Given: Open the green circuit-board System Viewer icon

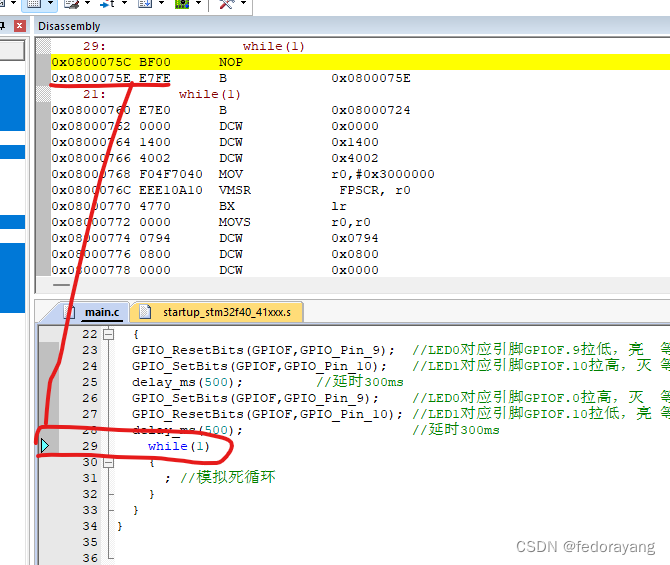Looking at the screenshot, I should pos(182,5).
